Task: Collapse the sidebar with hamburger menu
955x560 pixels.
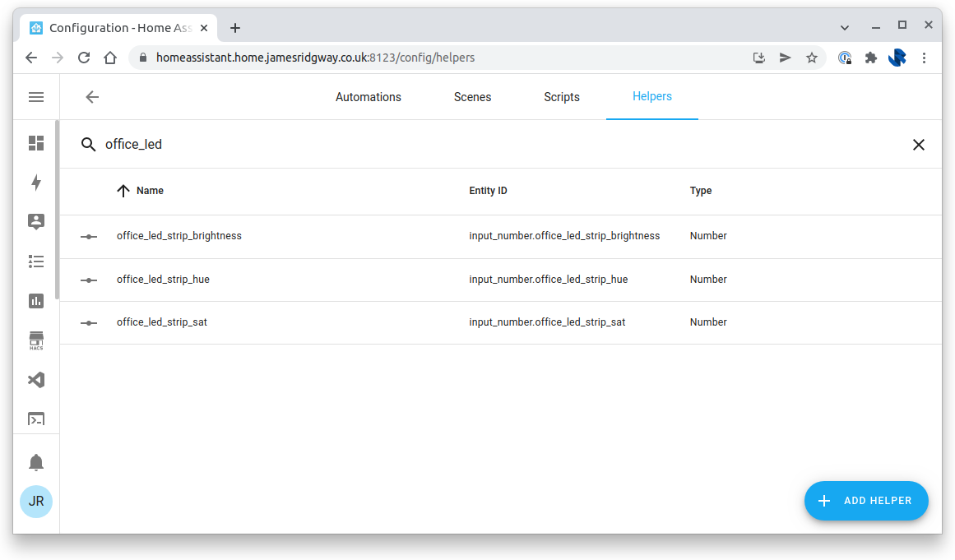Action: coord(36,96)
